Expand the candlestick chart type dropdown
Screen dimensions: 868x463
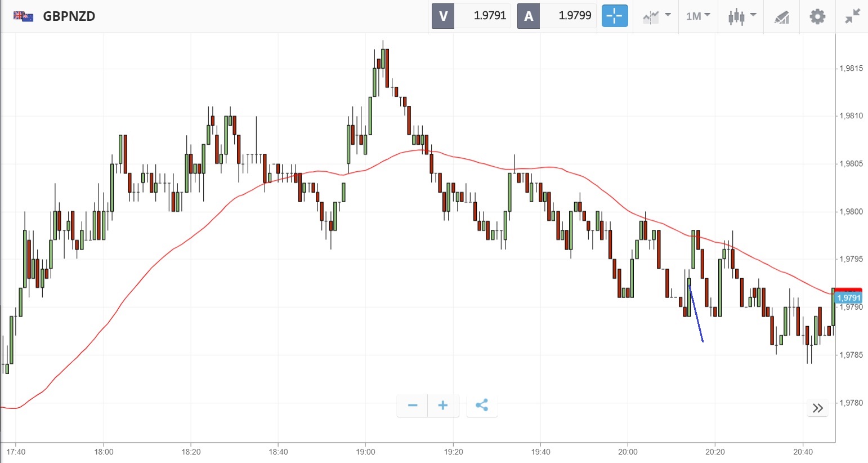click(741, 16)
